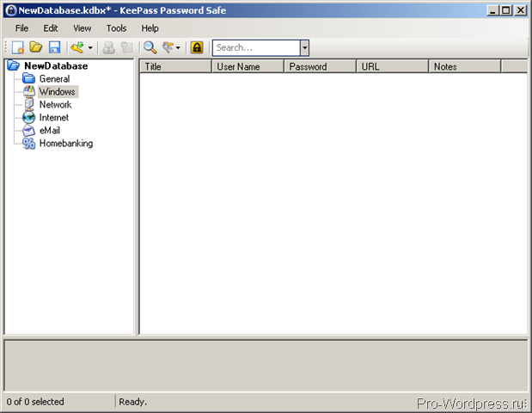Click into the Search box

[x=256, y=47]
